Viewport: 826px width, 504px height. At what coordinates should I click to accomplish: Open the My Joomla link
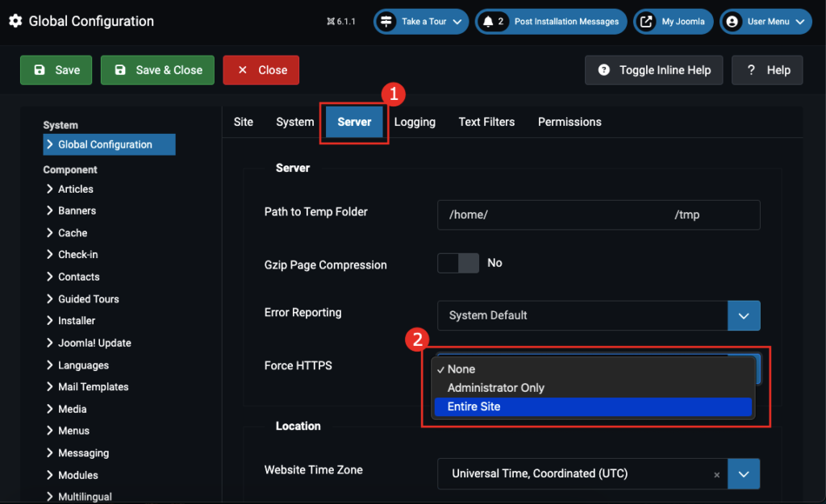point(674,22)
